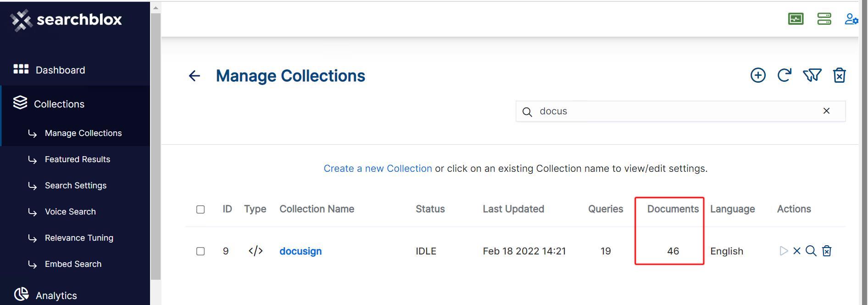This screenshot has height=305, width=868.
Task: Click arrow icon beside Embed Search
Action: pyautogui.click(x=33, y=265)
